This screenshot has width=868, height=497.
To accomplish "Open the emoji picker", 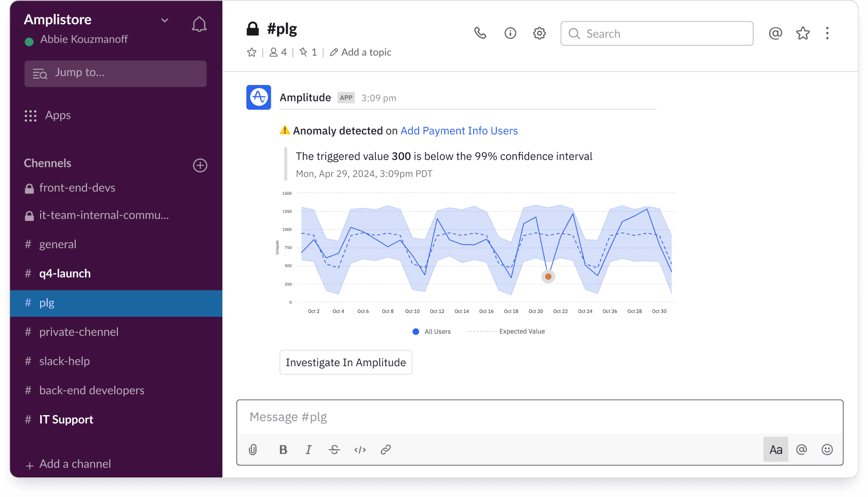I will point(827,450).
